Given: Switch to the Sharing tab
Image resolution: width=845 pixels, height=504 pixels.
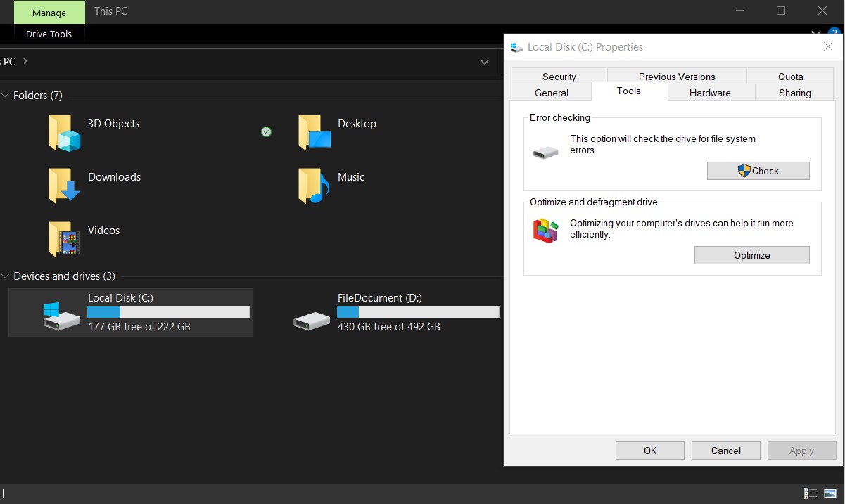Looking at the screenshot, I should pyautogui.click(x=795, y=93).
